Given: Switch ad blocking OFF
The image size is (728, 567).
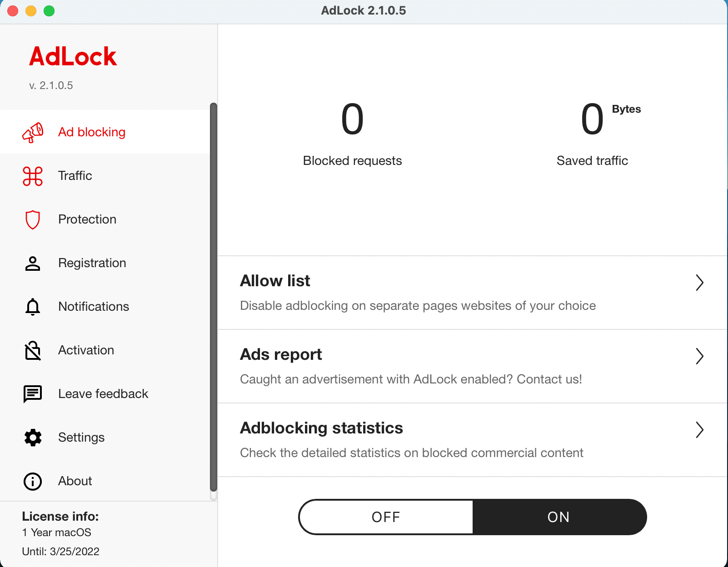Looking at the screenshot, I should click(x=386, y=517).
